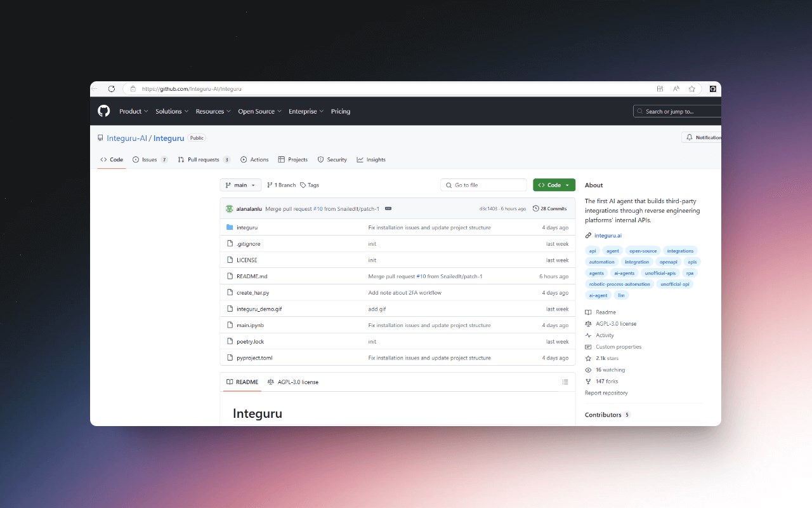This screenshot has width=812, height=508.
Task: Click the GitHub extension icon in browser toolbar
Action: point(713,89)
